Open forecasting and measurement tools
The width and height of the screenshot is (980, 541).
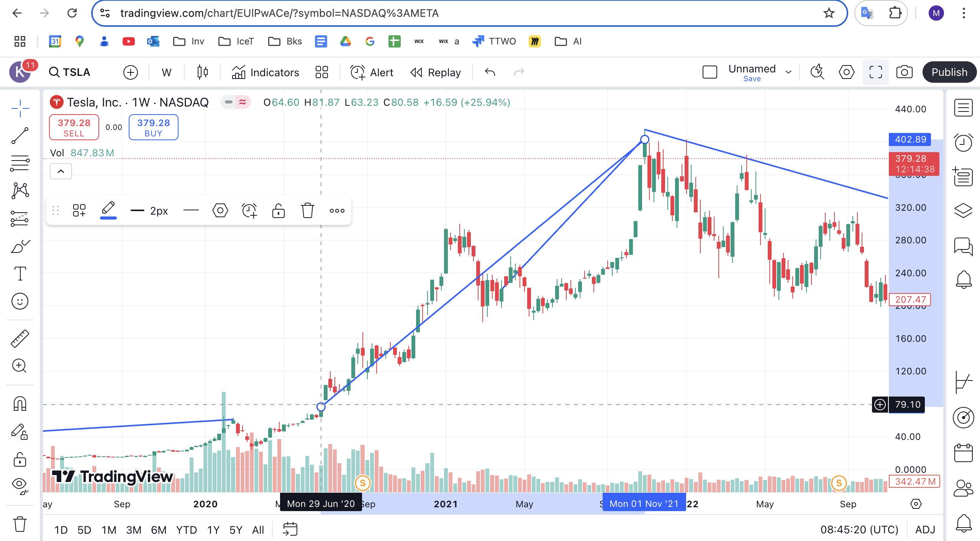[20, 218]
